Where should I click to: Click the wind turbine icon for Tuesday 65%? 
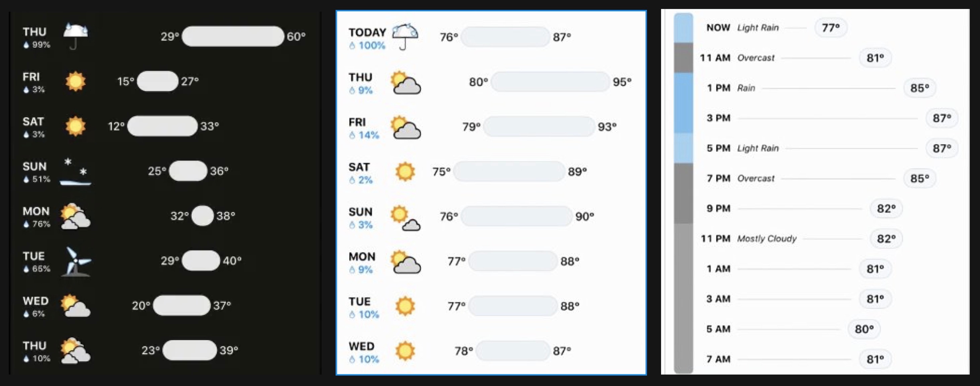(76, 261)
